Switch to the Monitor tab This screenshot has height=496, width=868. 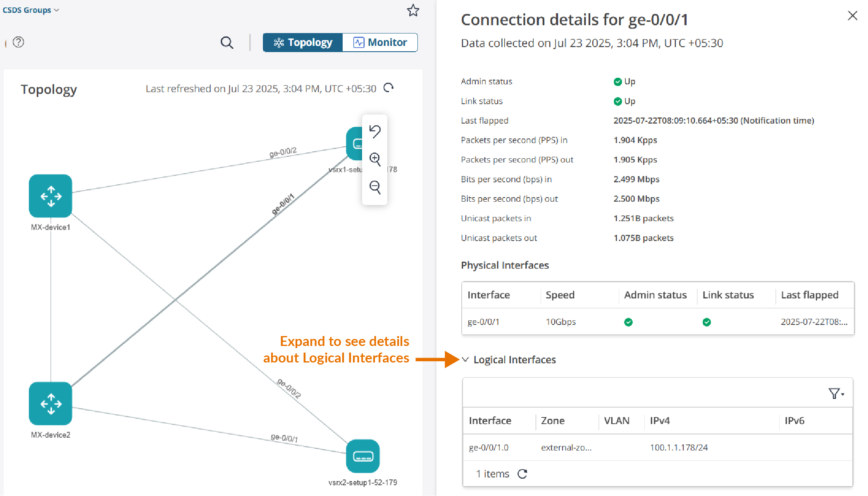pos(380,43)
